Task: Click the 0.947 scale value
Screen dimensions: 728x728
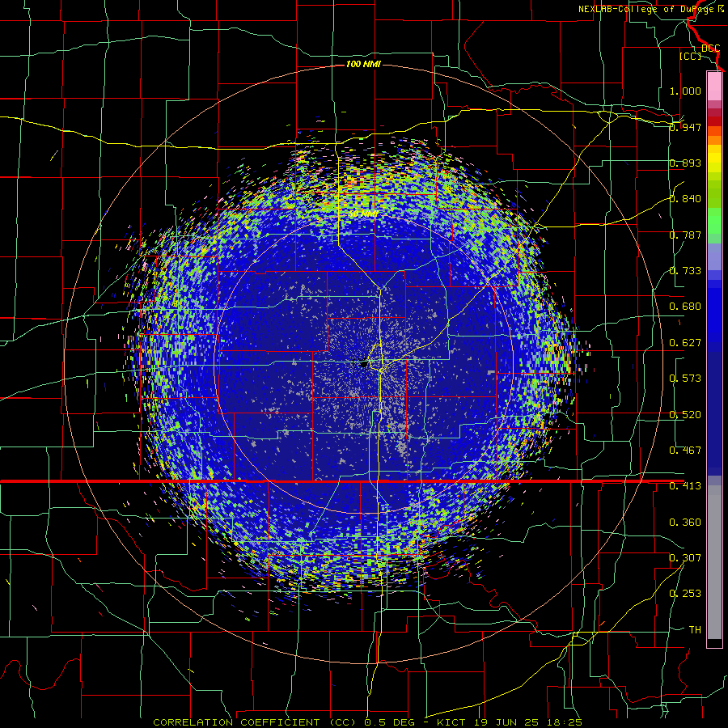Action: (x=685, y=127)
